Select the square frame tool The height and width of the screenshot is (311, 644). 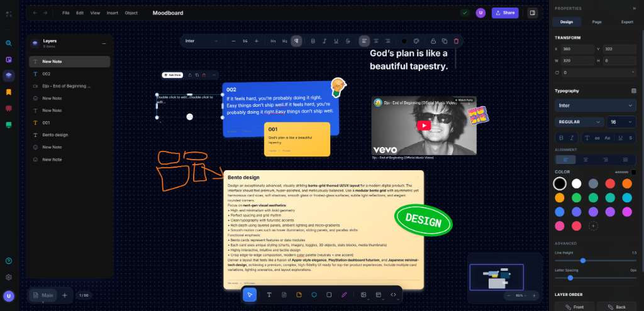click(x=328, y=295)
